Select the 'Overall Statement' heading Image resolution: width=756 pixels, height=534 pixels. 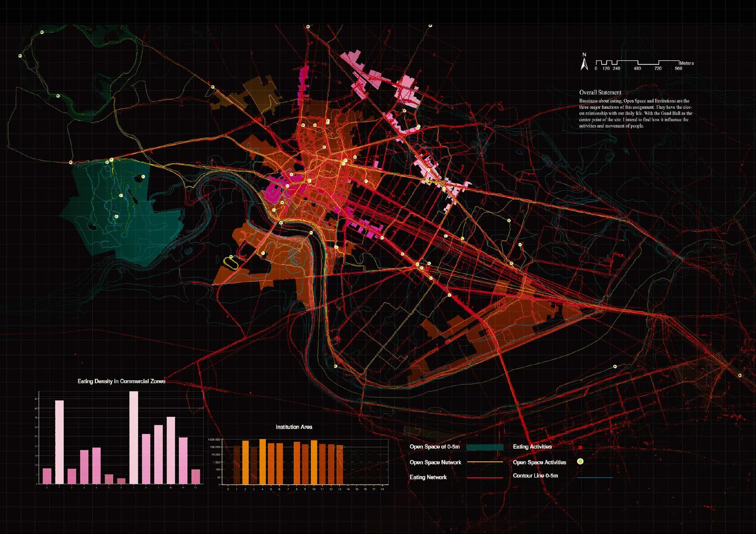(600, 92)
